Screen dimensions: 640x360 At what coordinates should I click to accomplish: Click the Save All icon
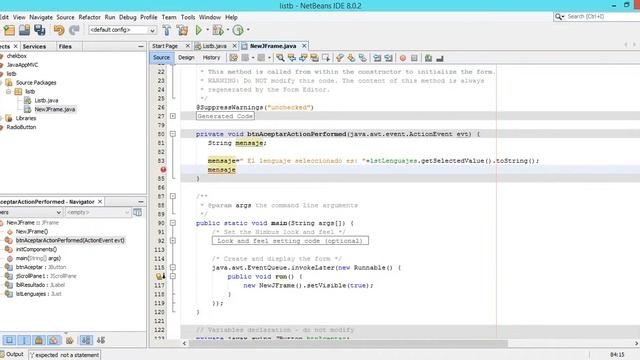pos(40,30)
